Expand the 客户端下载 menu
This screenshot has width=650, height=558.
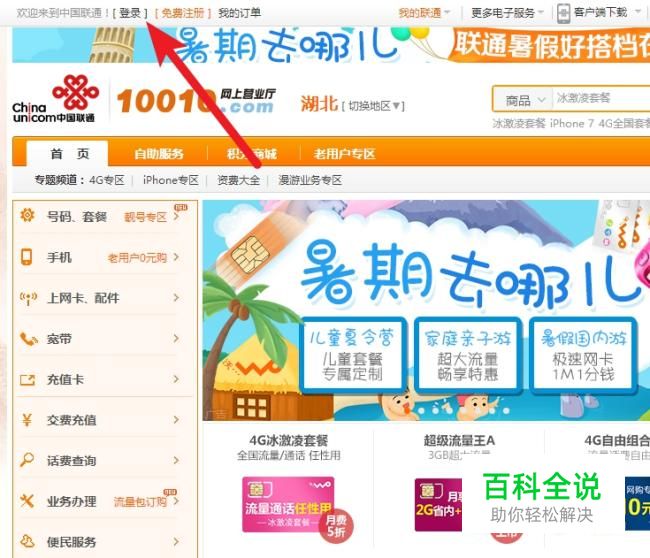599,12
